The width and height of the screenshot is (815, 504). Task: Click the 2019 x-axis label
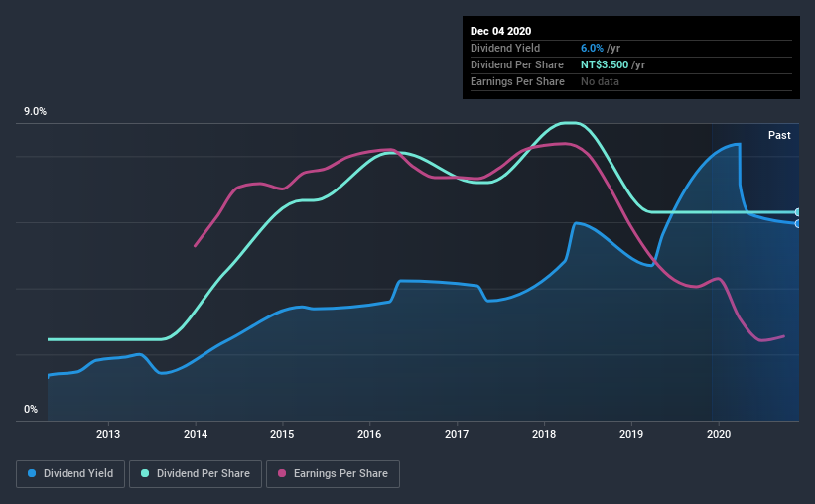631,434
